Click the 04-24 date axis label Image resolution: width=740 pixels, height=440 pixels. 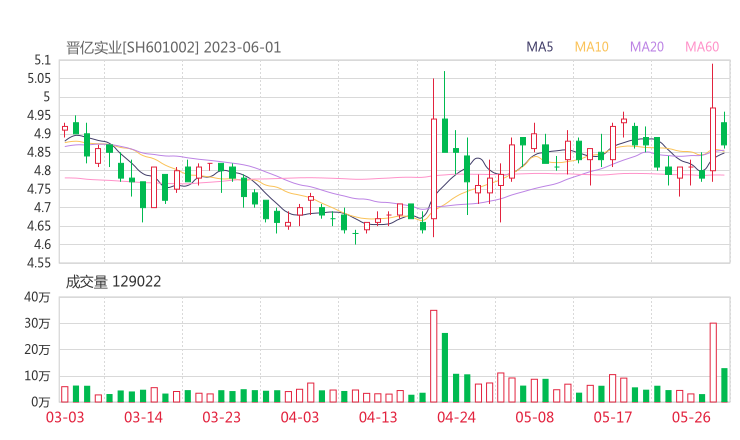tap(456, 417)
